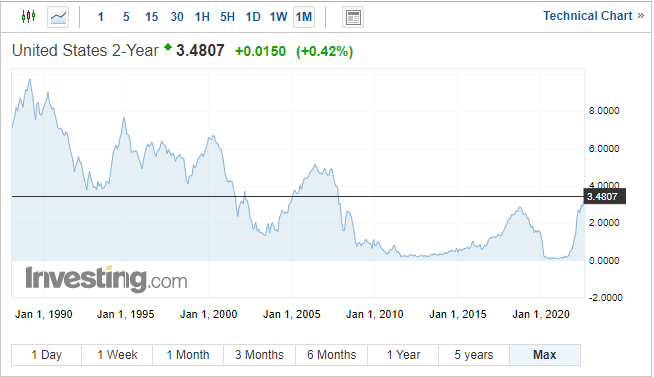Select the Max range tab
Viewport: 654px width, 377px height.
545,355
